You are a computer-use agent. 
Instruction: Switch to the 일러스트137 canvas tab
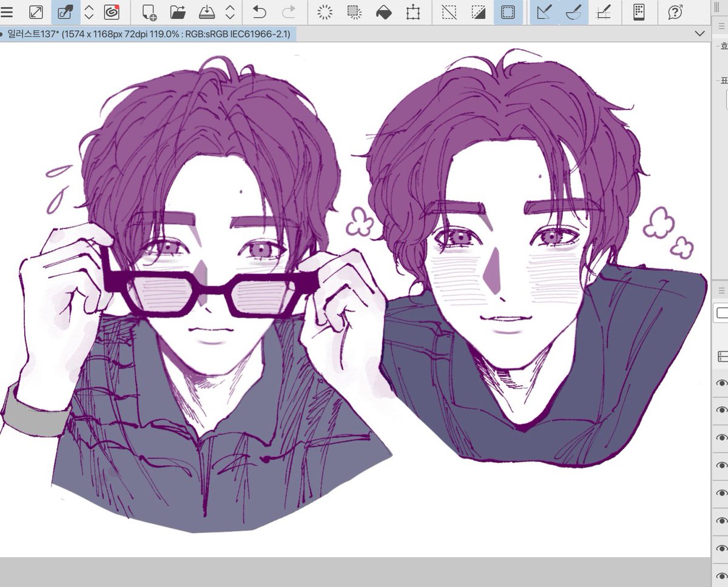[149, 34]
